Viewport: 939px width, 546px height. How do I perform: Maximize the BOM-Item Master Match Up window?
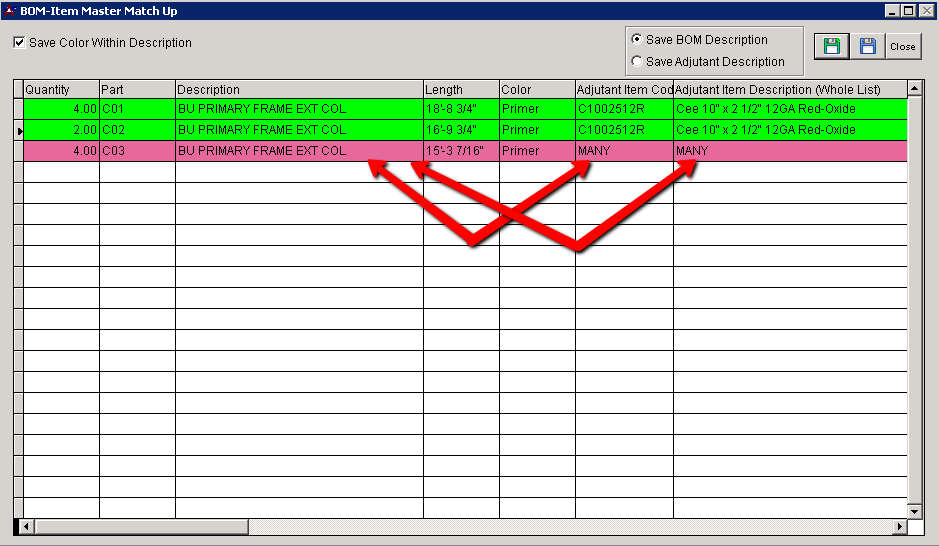(x=908, y=11)
